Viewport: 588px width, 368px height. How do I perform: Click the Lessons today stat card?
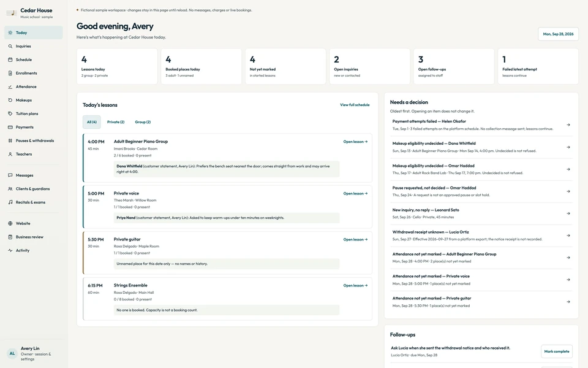(x=117, y=66)
